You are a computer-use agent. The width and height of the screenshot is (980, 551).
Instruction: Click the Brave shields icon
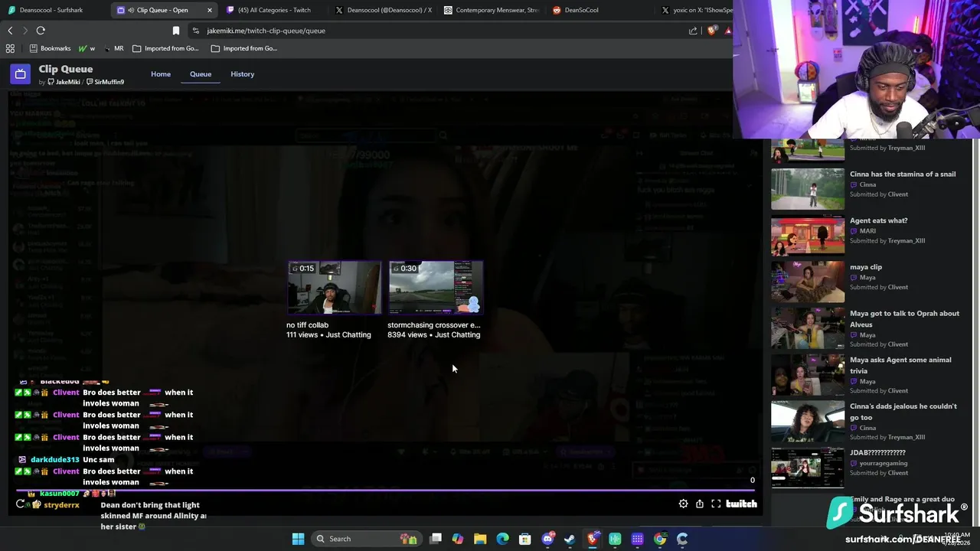[712, 31]
